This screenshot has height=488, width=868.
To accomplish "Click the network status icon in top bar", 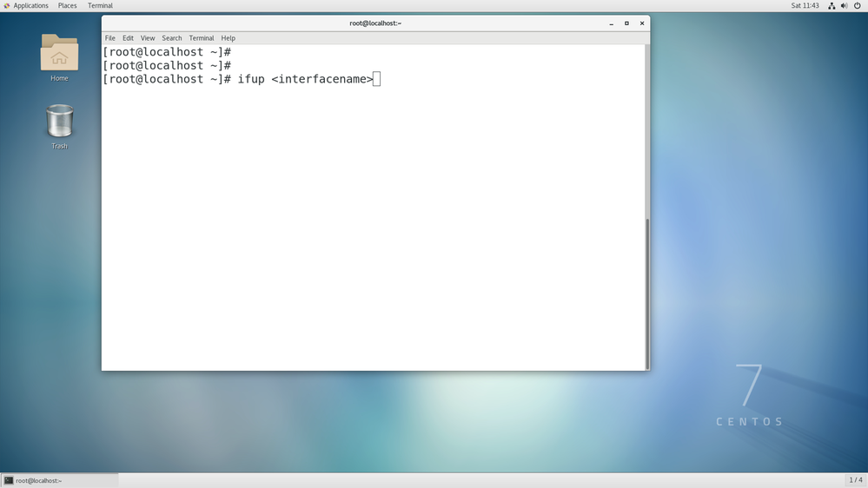I will [x=832, y=6].
